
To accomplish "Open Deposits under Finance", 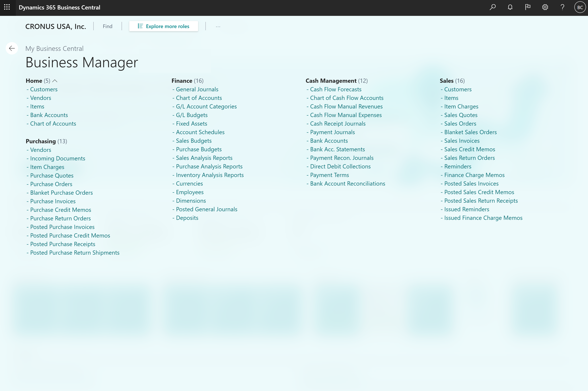I will [x=187, y=217].
